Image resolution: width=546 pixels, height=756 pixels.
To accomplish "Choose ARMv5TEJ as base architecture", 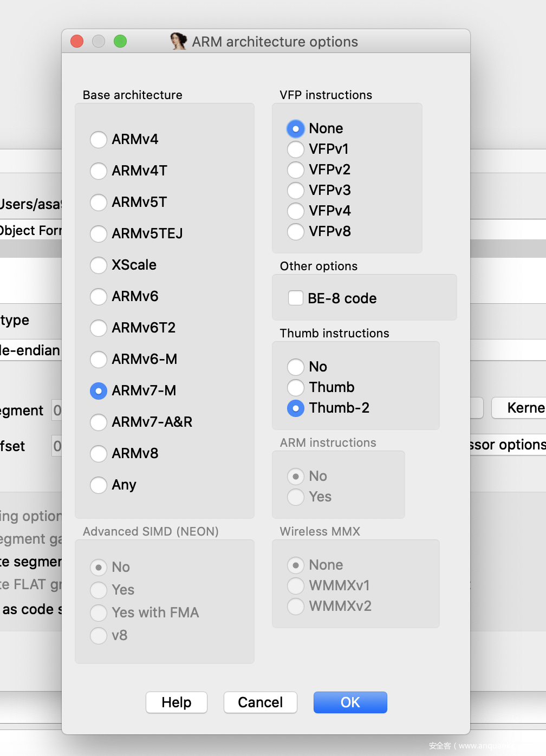I will tap(99, 234).
